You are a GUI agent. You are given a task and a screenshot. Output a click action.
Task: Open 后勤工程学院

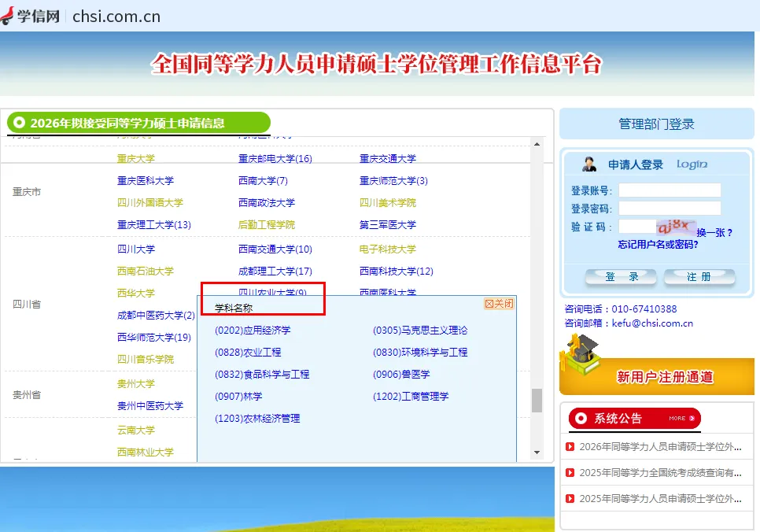point(267,224)
